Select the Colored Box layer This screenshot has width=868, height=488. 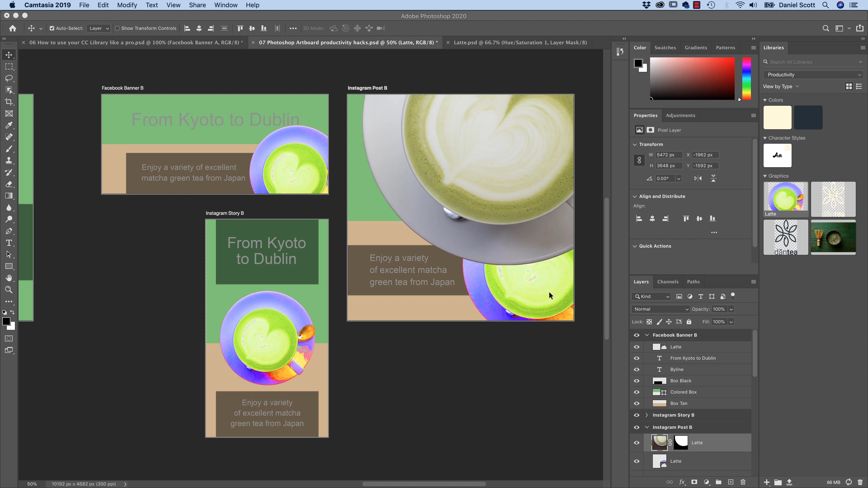683,392
